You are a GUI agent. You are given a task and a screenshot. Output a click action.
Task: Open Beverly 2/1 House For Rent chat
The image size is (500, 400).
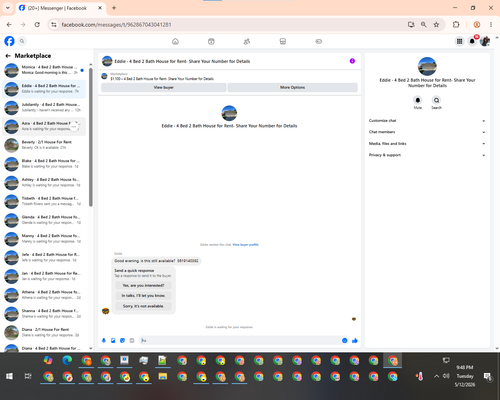point(44,145)
